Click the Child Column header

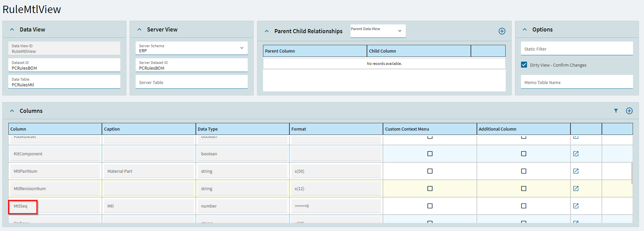click(419, 51)
